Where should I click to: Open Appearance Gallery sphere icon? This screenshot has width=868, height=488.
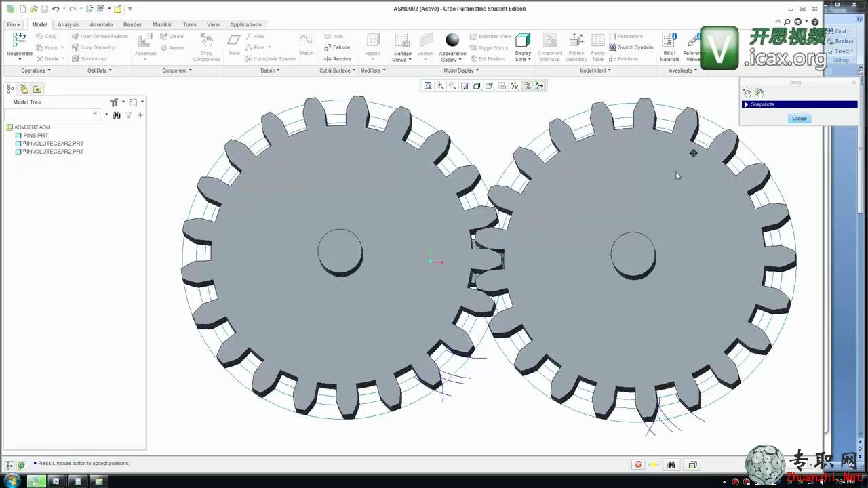(x=452, y=40)
